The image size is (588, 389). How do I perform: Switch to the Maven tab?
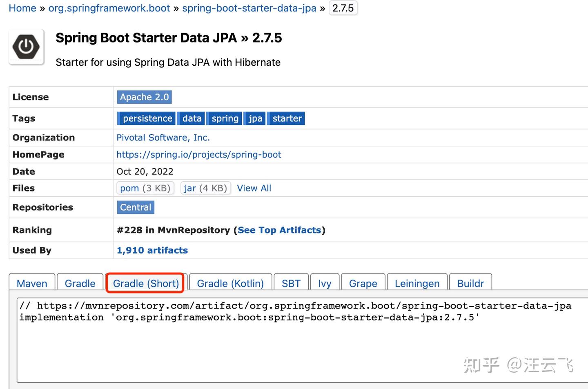(x=32, y=283)
